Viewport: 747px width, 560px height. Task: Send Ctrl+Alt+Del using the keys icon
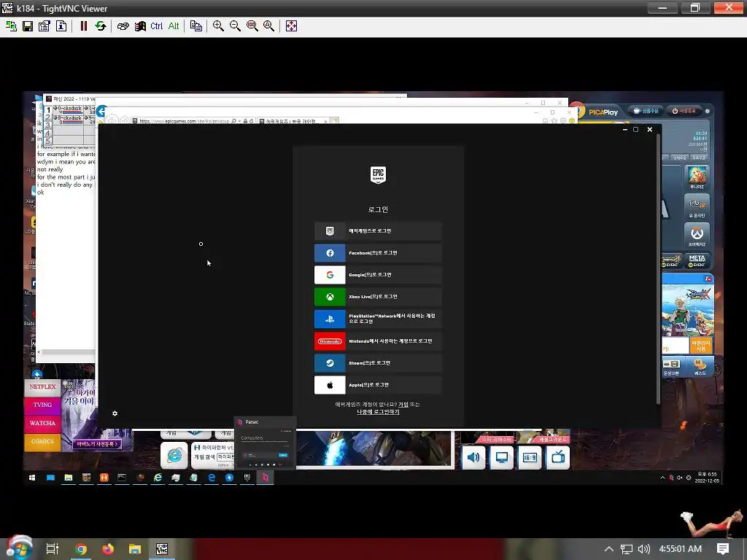pyautogui.click(x=123, y=26)
